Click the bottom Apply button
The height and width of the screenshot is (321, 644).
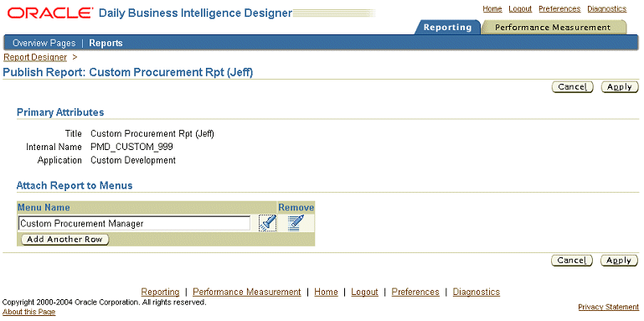click(619, 260)
